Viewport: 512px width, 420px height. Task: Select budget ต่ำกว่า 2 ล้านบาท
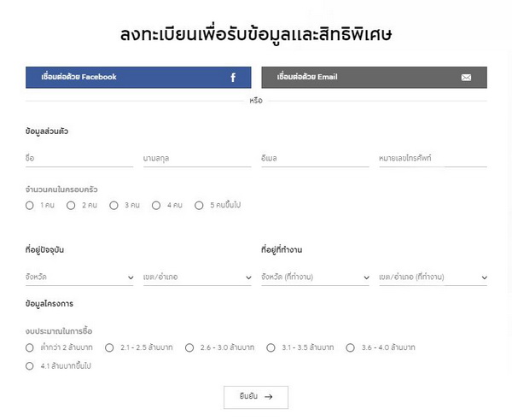tap(30, 347)
